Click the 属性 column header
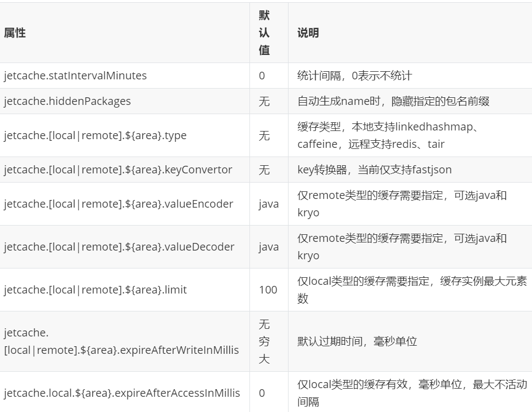Image resolution: width=532 pixels, height=412 pixels. pyautogui.click(x=14, y=33)
